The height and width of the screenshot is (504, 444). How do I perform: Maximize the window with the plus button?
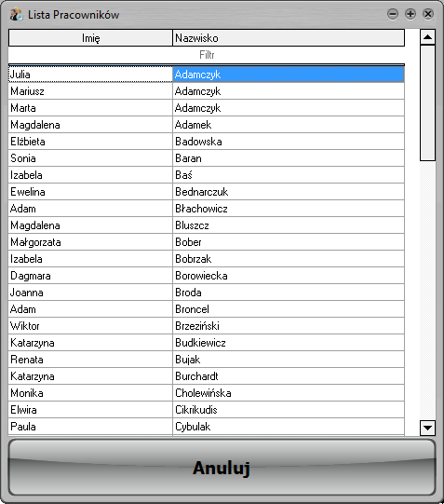coord(410,14)
